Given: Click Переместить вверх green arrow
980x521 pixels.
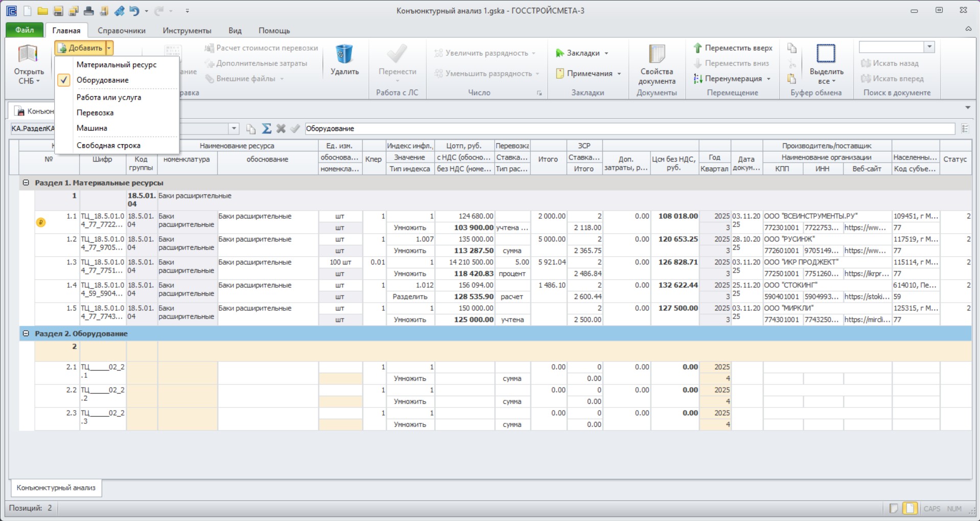Looking at the screenshot, I should [697, 48].
